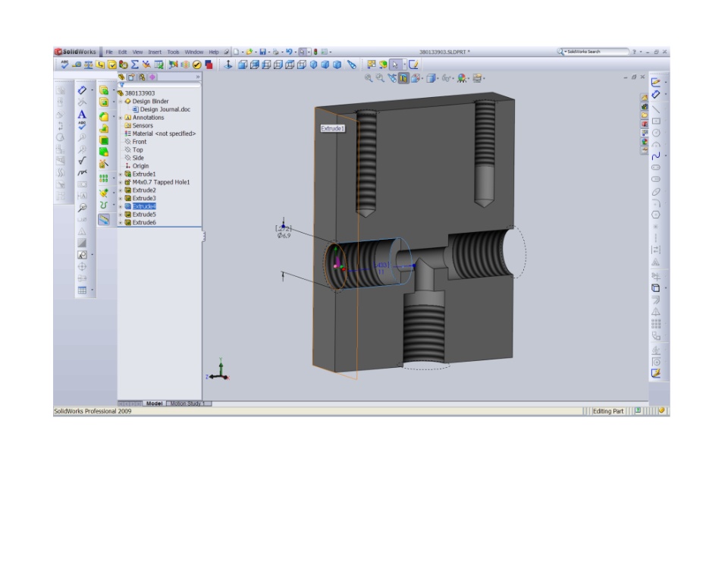Select Material <not specified> item

(164, 133)
